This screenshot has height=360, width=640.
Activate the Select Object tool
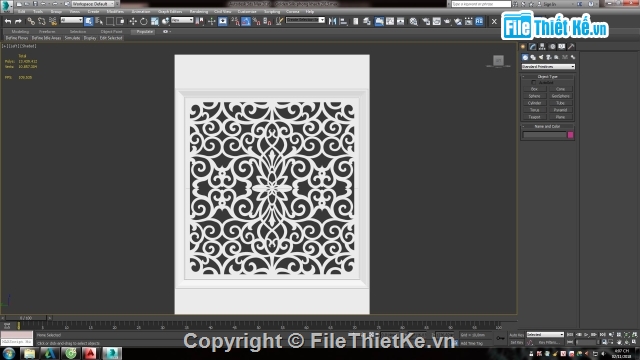(89, 21)
